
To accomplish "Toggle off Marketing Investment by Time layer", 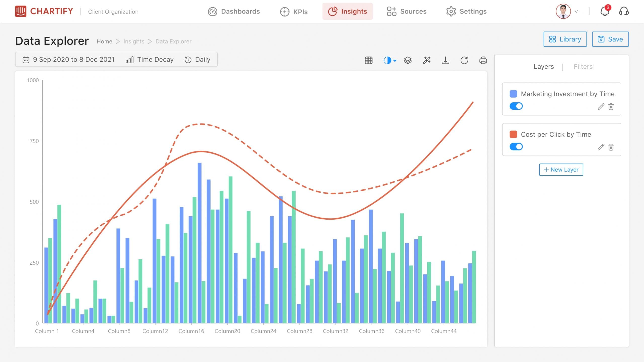I will 516,106.
